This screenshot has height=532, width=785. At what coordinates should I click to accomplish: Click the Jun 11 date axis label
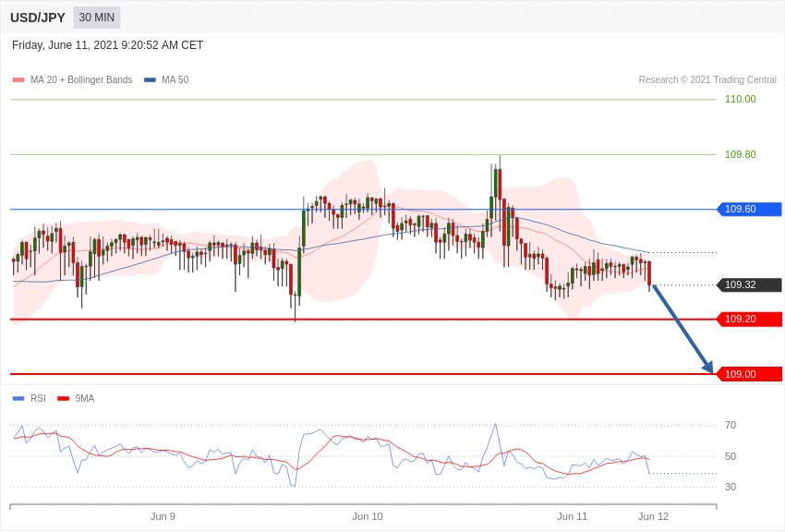pyautogui.click(x=573, y=516)
